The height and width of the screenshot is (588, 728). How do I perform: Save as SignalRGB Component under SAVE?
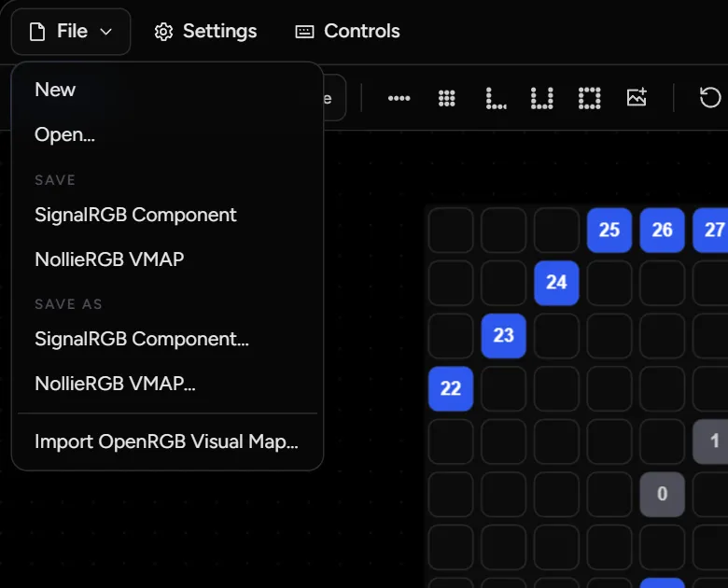coord(167,215)
